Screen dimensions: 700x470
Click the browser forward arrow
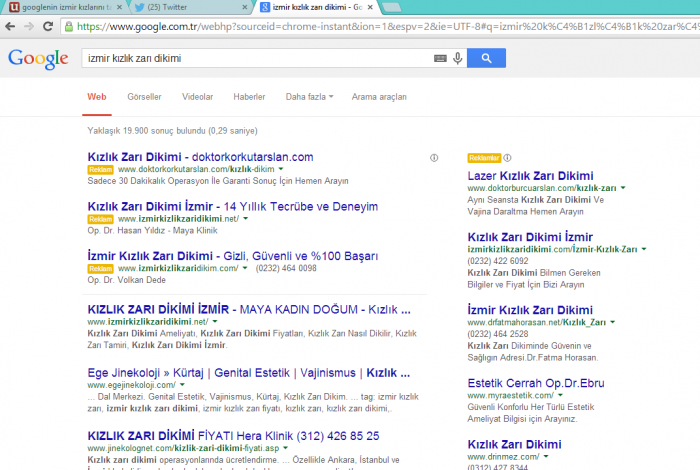[x=29, y=26]
